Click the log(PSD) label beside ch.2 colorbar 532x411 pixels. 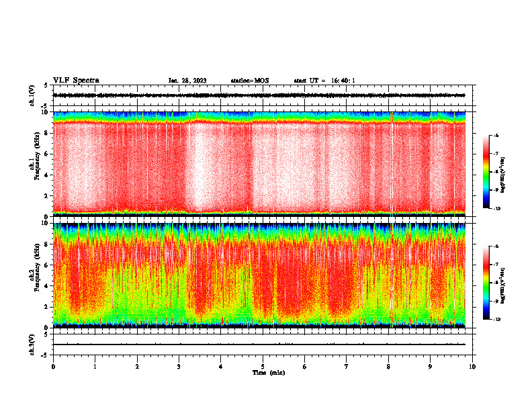tap(503, 285)
